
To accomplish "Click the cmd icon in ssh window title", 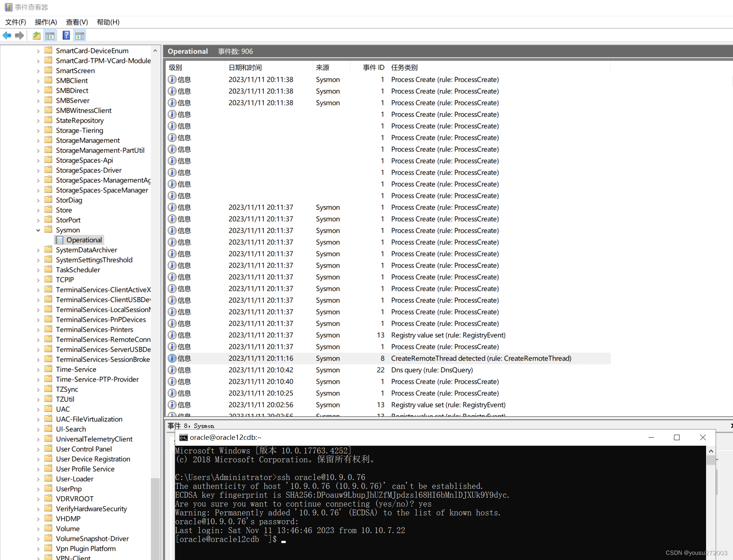I will 183,438.
